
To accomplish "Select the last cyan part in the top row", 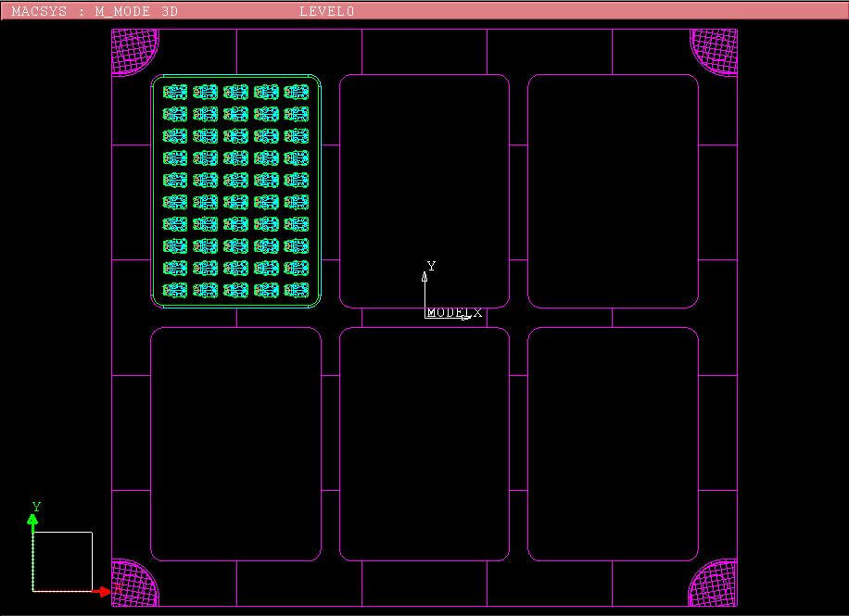I will tap(297, 92).
